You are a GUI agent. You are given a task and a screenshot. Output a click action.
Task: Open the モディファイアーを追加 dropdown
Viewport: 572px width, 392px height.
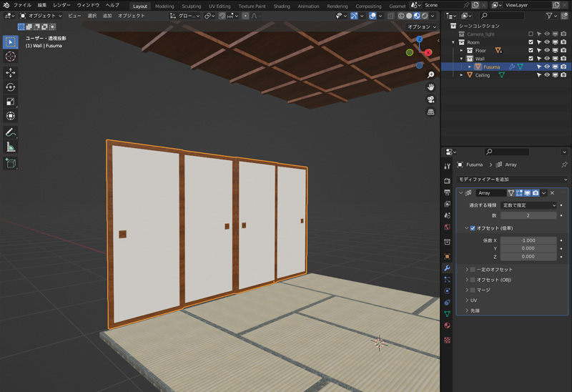coord(512,179)
